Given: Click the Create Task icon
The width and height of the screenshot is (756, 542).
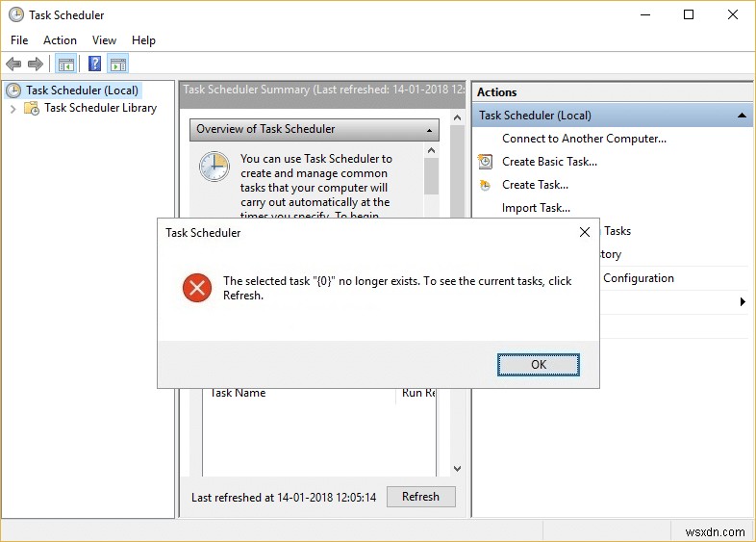Looking at the screenshot, I should (x=485, y=185).
